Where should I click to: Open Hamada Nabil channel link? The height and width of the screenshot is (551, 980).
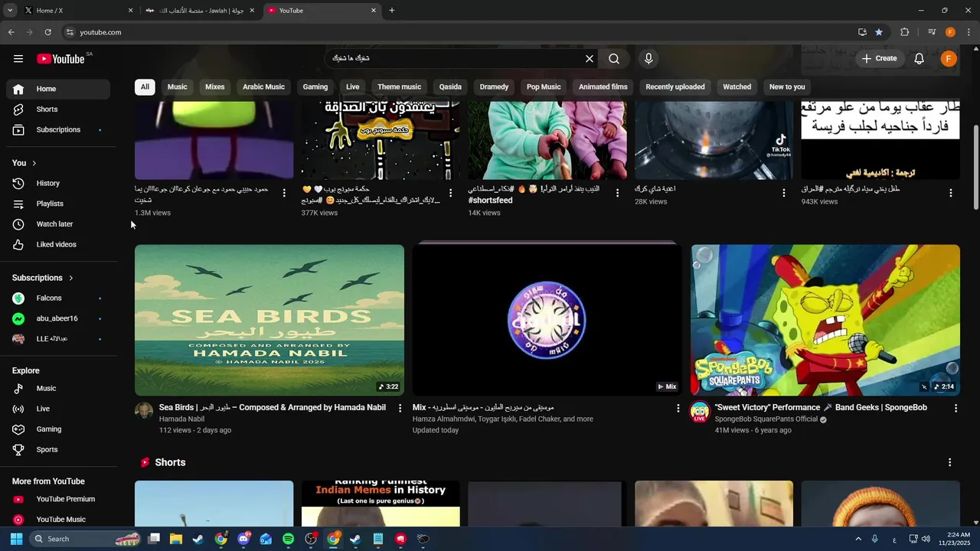181,419
